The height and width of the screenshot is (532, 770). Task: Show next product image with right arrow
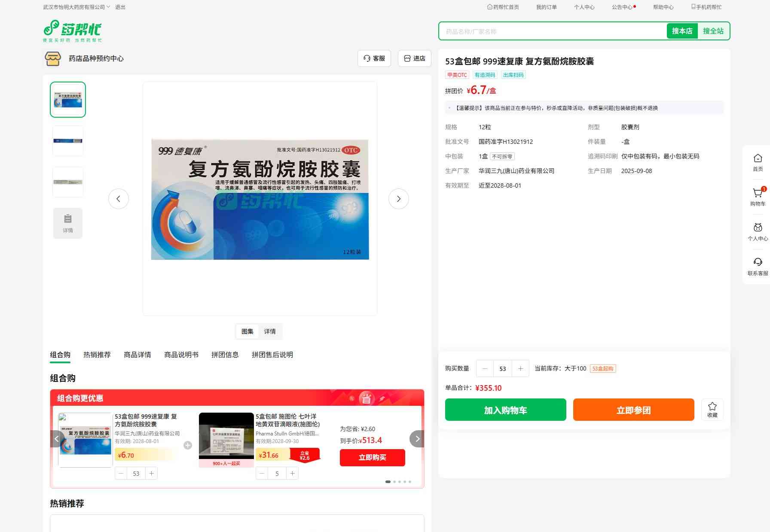pyautogui.click(x=398, y=199)
